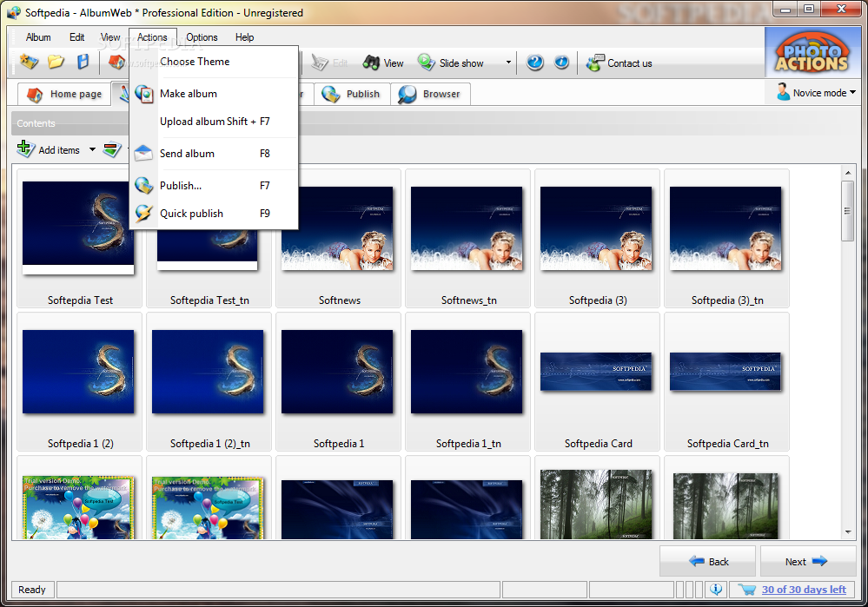Click the disabled Edit toolbar button

point(329,63)
